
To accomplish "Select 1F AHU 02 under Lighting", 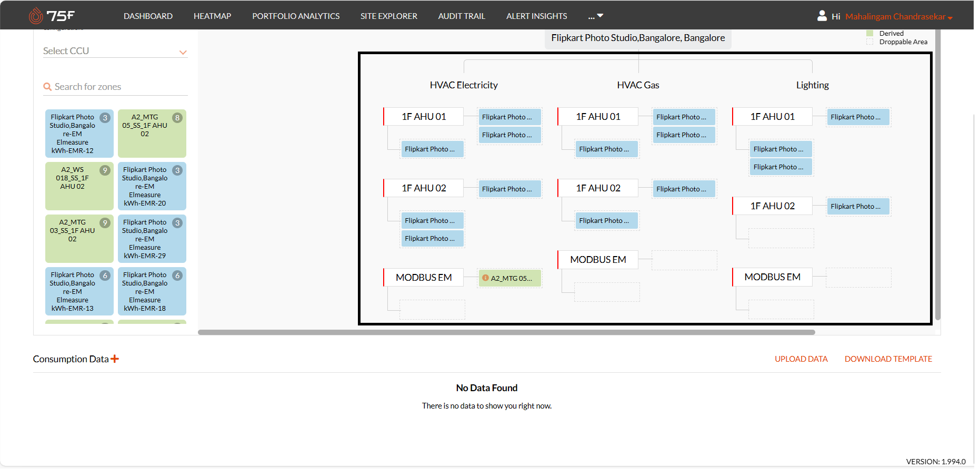I will [x=772, y=206].
